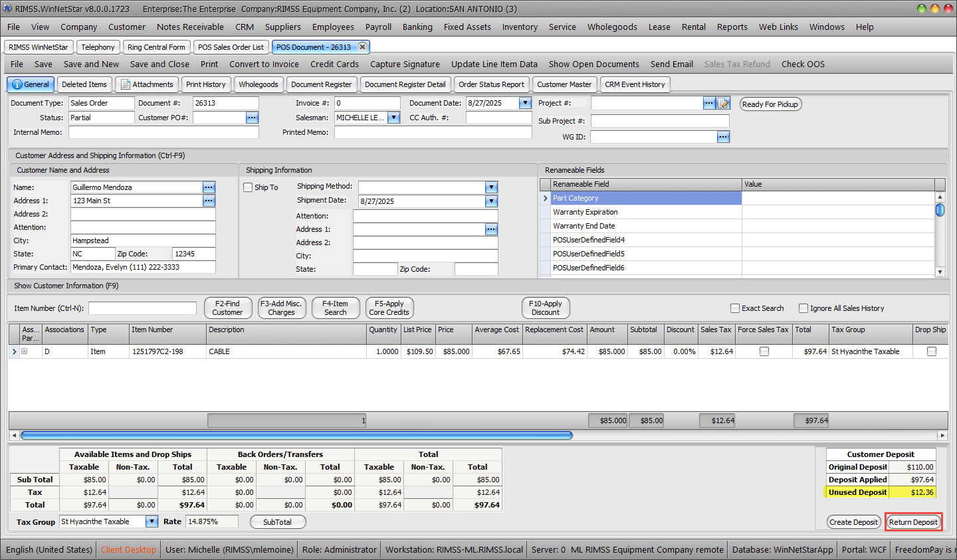
Task: Click ellipsis button beside Customer PO# field
Action: 252,118
